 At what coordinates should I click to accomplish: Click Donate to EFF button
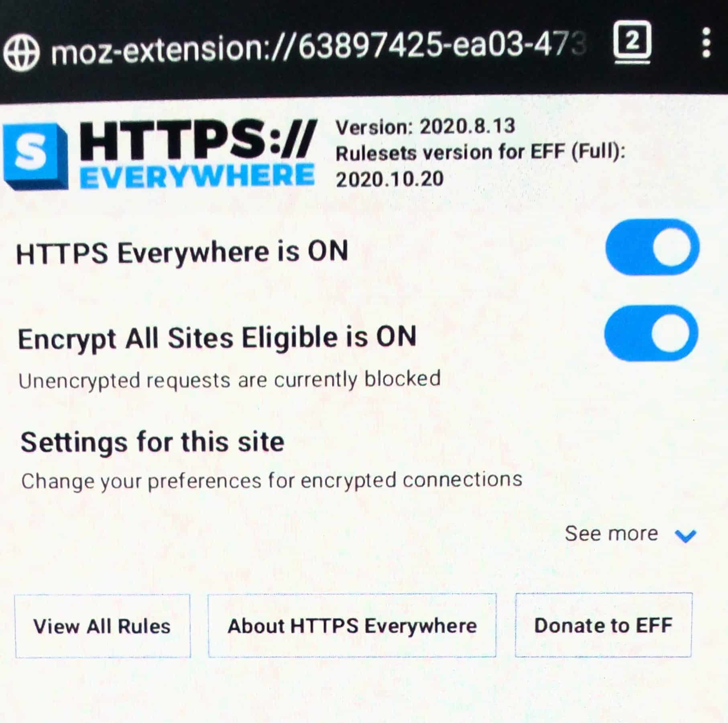click(x=604, y=625)
